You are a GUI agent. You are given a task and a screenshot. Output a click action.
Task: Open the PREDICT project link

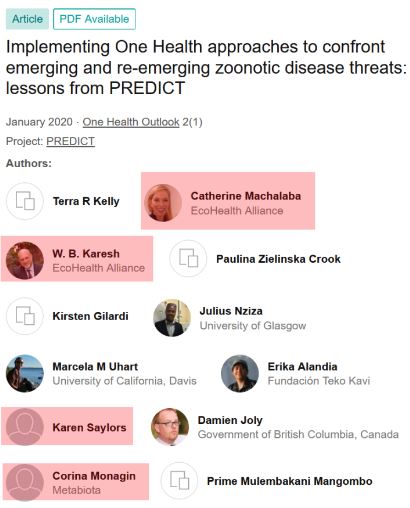pos(70,141)
